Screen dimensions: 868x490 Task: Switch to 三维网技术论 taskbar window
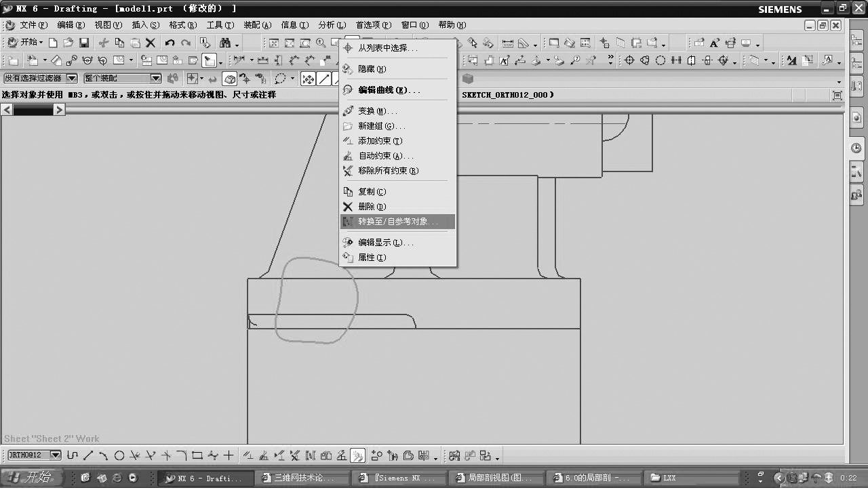(302, 478)
